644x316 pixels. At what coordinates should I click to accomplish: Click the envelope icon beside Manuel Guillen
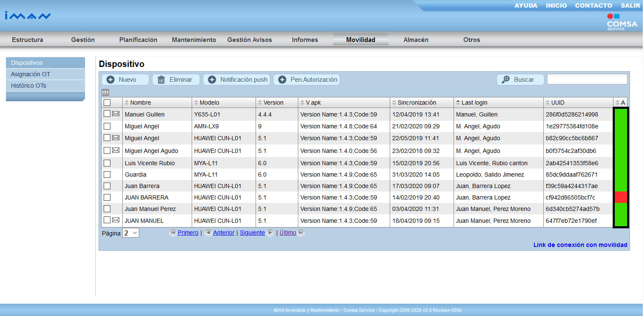pyautogui.click(x=116, y=114)
